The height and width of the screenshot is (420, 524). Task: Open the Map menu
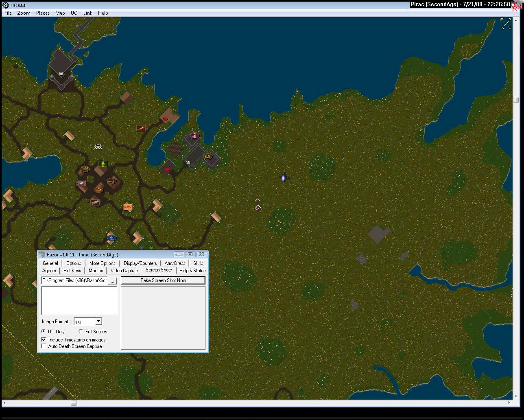pos(60,13)
